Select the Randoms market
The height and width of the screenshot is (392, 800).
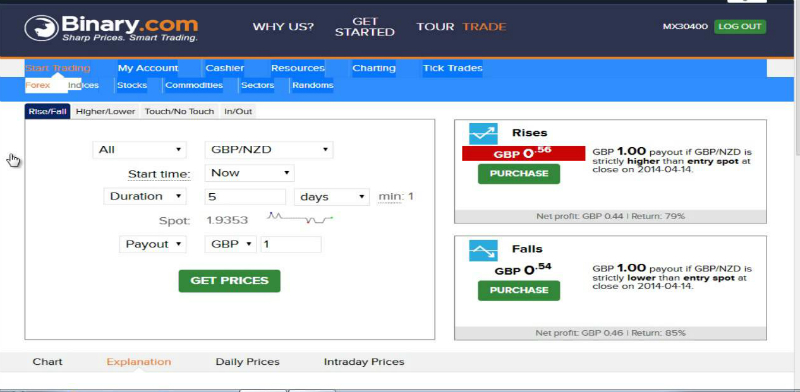point(313,85)
